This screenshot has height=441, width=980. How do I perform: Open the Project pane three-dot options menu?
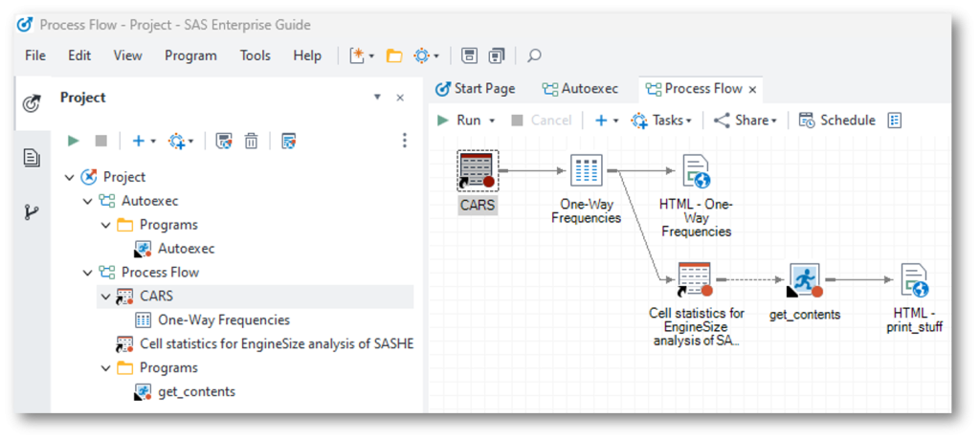coord(405,141)
